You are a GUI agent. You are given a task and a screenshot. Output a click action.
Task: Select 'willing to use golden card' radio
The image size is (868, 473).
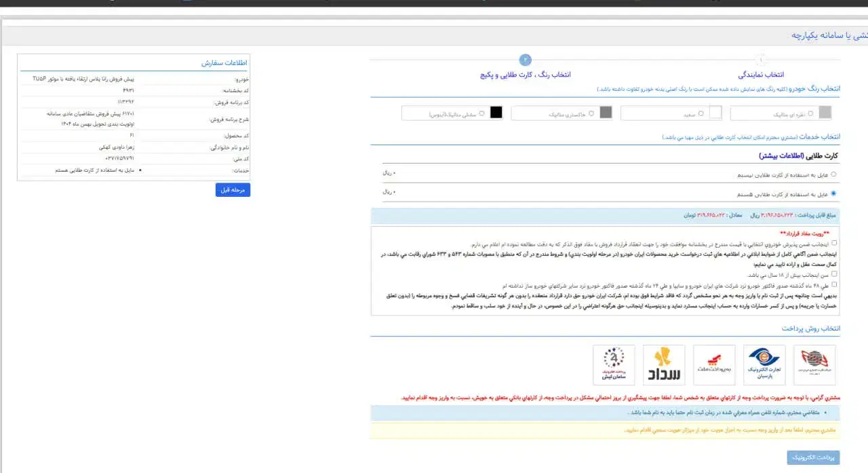click(x=833, y=194)
